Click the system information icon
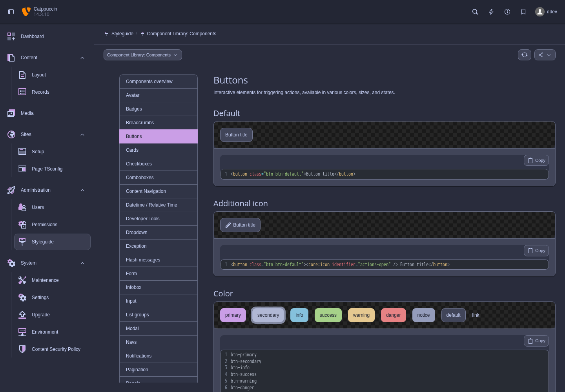 (x=507, y=12)
